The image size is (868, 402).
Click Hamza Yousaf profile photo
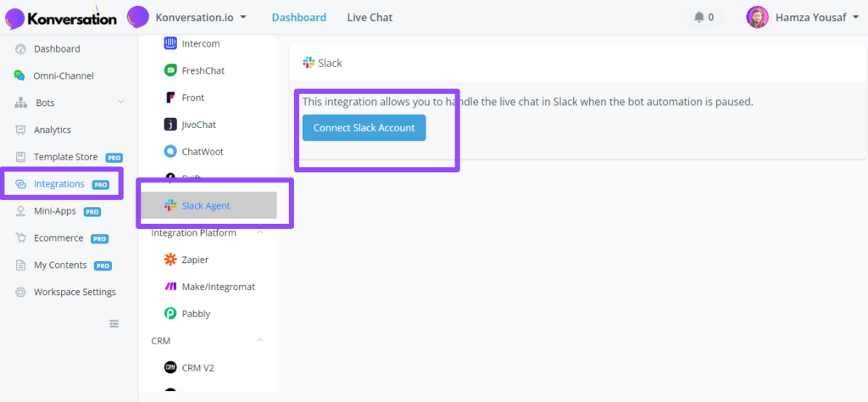pos(757,17)
